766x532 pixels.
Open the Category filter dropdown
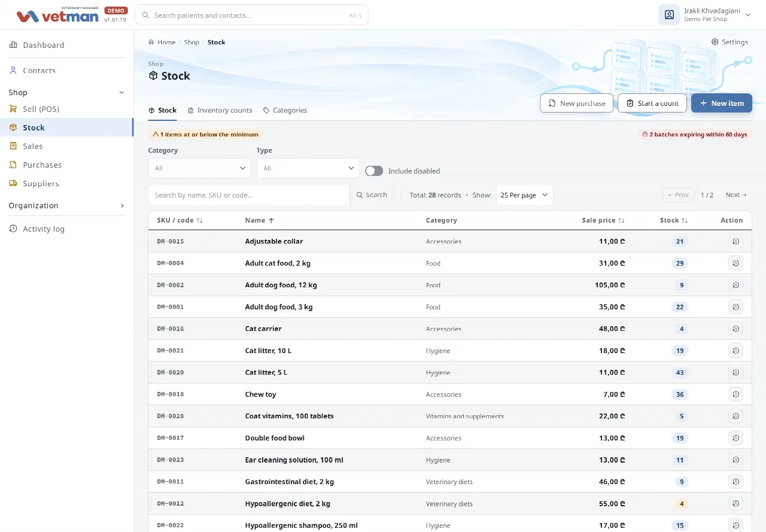click(x=199, y=168)
